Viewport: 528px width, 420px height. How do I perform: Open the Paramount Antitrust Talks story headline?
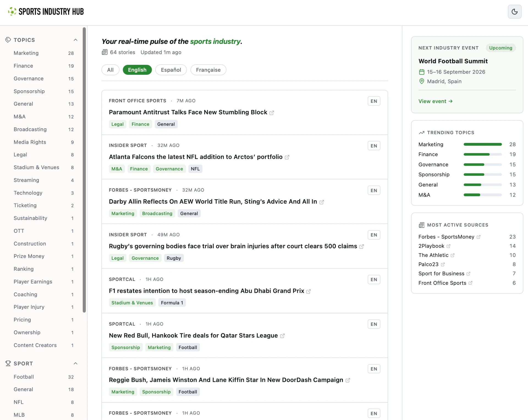[x=188, y=112]
